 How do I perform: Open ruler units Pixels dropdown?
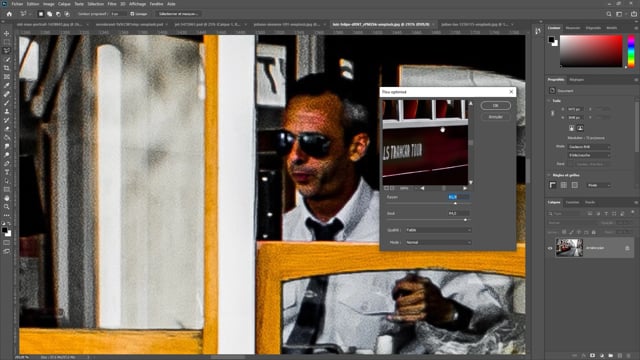[599, 185]
